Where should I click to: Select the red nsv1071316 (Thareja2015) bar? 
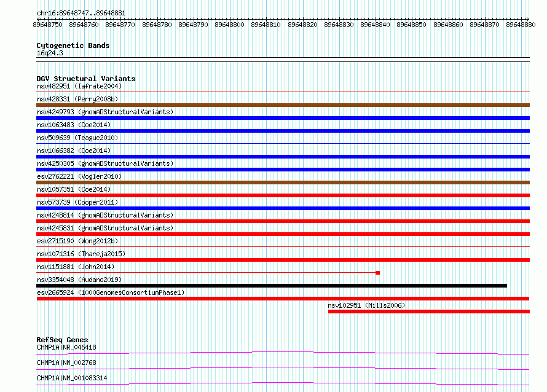tap(283, 260)
